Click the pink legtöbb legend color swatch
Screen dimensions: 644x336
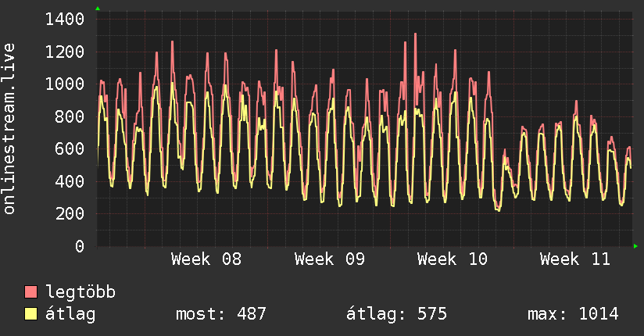30,291
